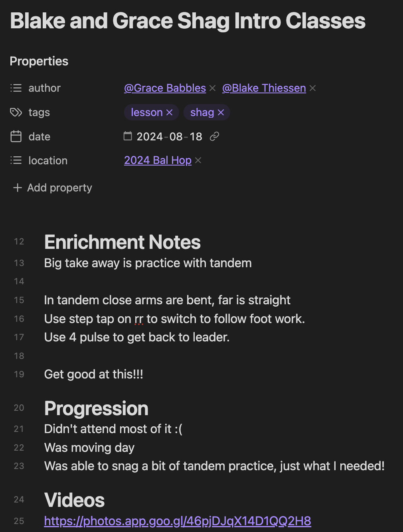Remove @Grace Babbles from the author property
The width and height of the screenshot is (403, 532).
tap(212, 88)
